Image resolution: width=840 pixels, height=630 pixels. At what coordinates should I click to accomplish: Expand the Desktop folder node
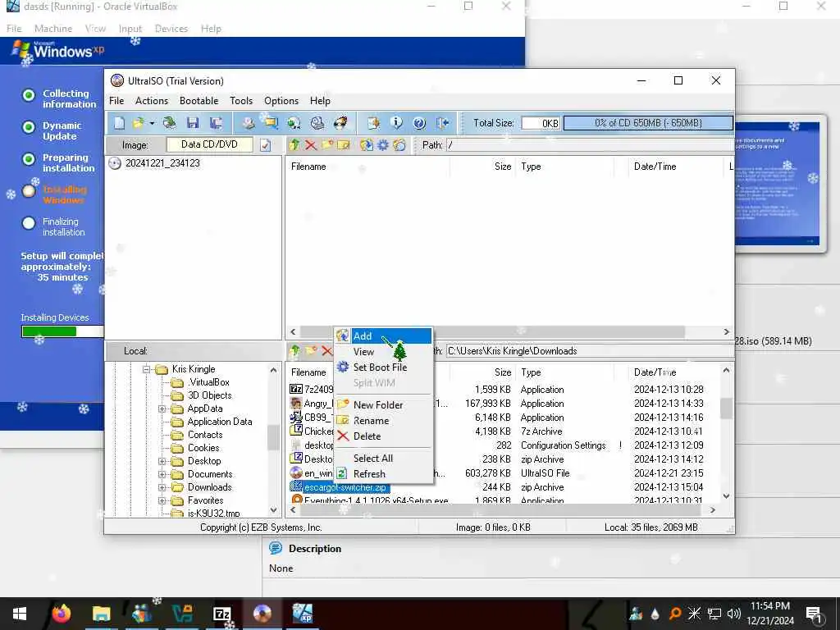162,461
